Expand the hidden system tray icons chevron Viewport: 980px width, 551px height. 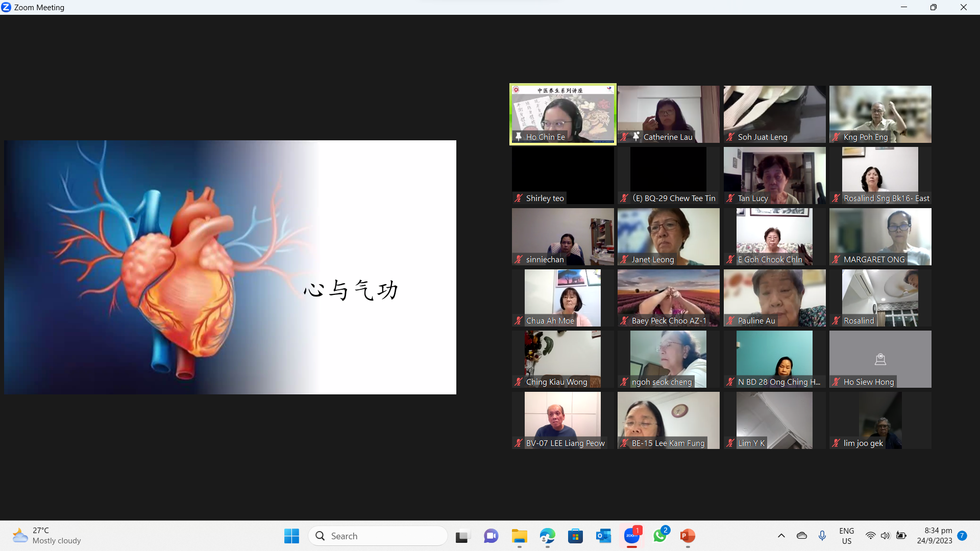point(781,536)
